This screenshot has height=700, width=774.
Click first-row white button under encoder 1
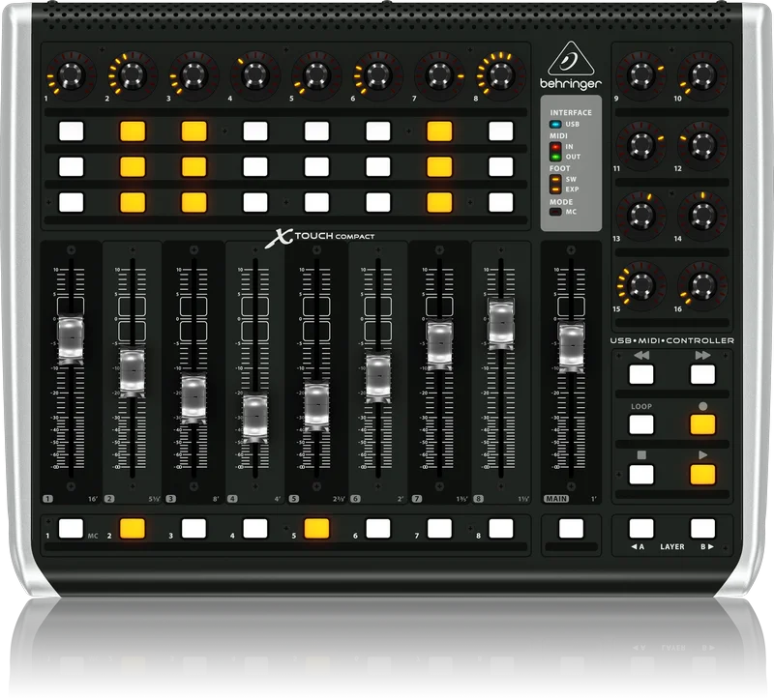[x=71, y=131]
